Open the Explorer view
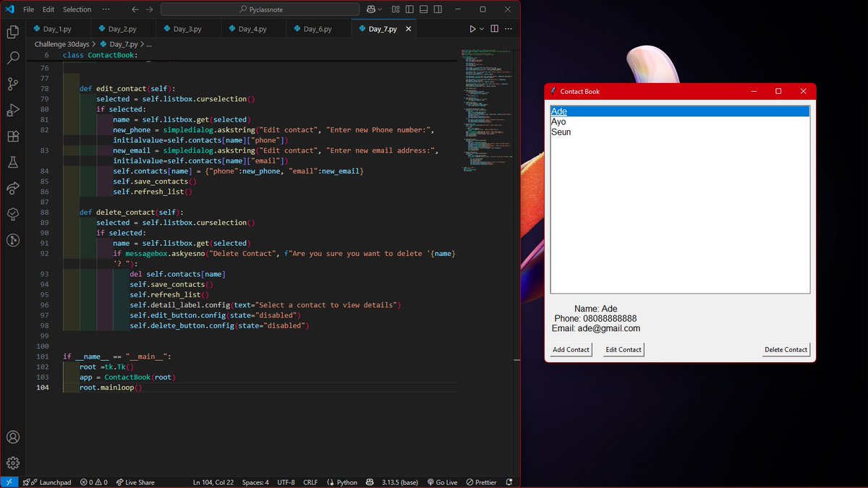 (12, 33)
